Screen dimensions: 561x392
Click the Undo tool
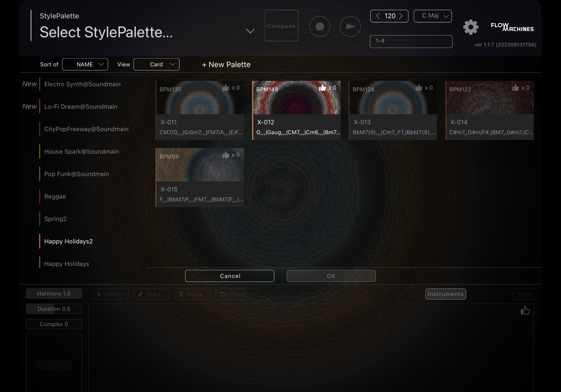coord(233,294)
